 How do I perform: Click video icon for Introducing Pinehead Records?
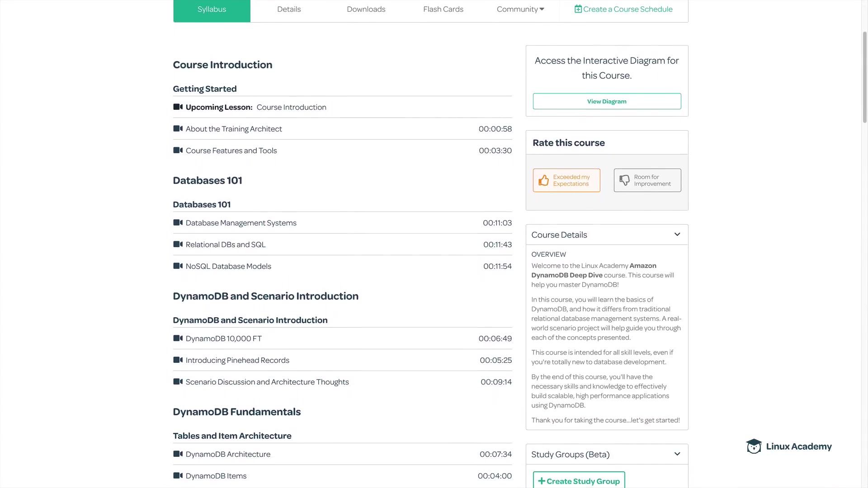[x=178, y=360]
